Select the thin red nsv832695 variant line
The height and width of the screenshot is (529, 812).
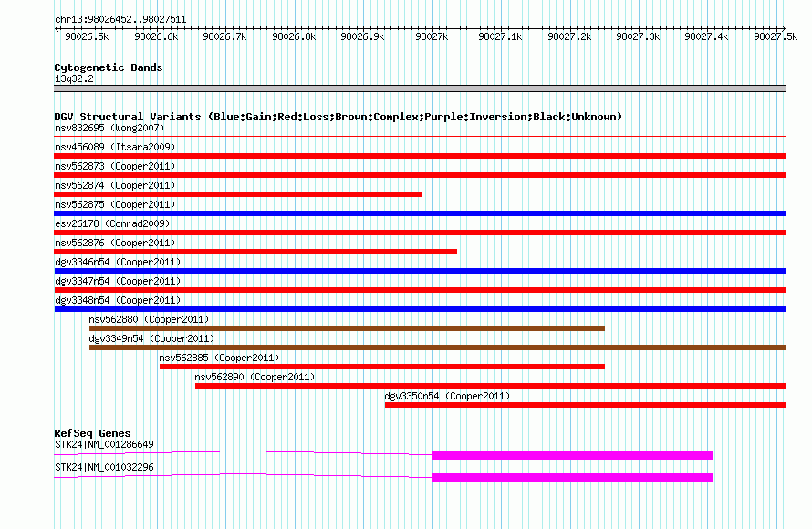[420, 137]
